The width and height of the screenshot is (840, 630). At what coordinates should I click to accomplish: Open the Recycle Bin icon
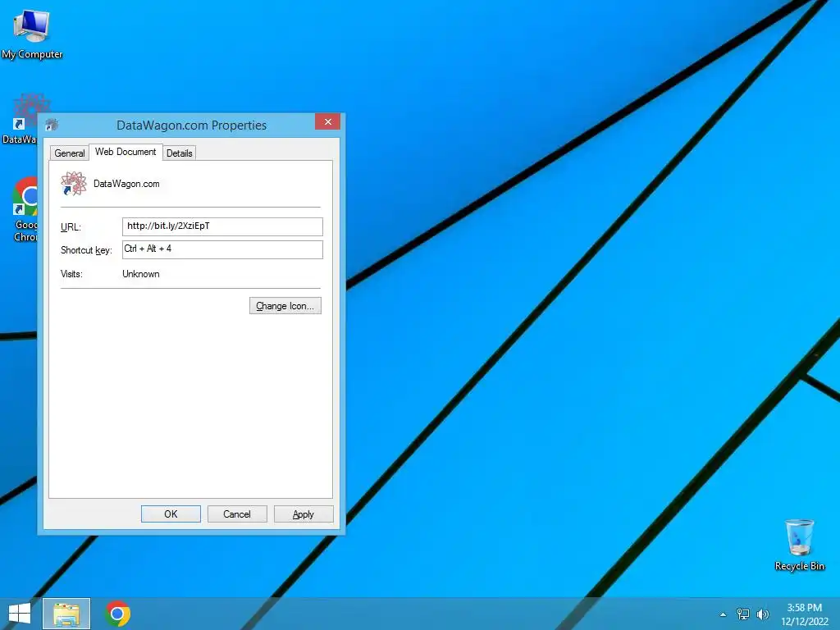(x=799, y=545)
